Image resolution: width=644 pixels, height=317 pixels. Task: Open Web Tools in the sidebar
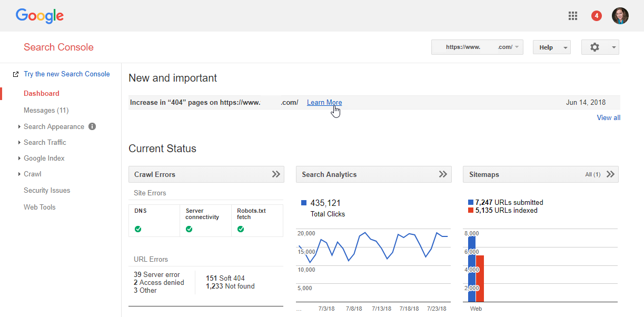tap(39, 207)
